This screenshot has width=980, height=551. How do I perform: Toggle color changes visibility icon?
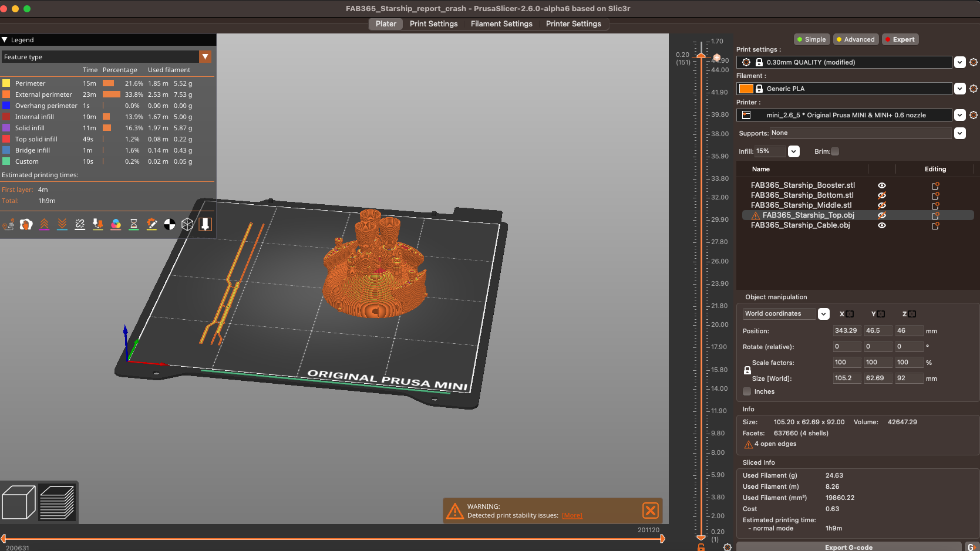(116, 224)
